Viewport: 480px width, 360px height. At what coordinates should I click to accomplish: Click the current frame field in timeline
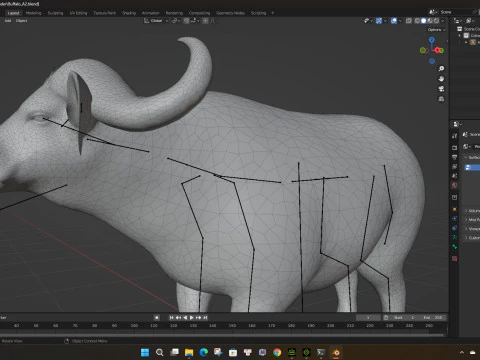368,318
